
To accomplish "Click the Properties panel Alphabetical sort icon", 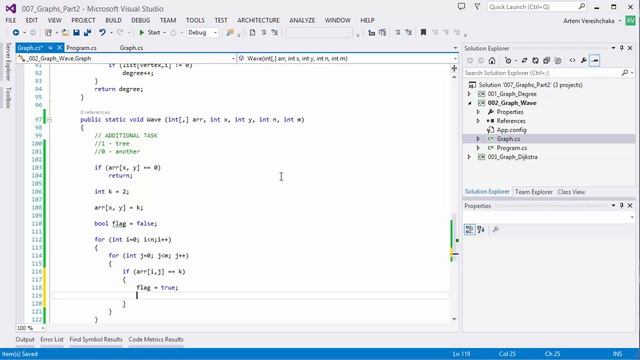I will (481, 229).
